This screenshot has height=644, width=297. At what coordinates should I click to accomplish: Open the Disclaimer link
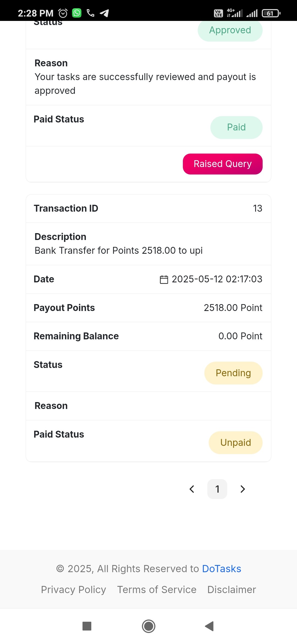[232, 590]
